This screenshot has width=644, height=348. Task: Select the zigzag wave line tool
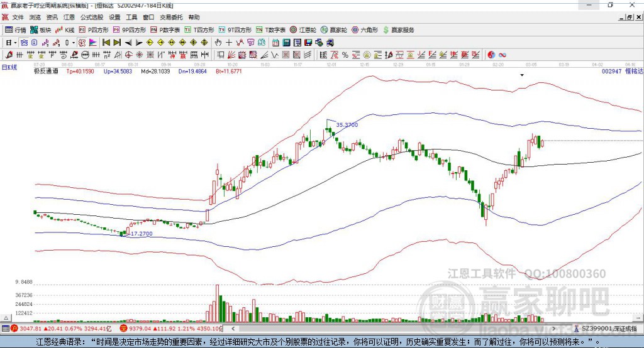click(275, 55)
